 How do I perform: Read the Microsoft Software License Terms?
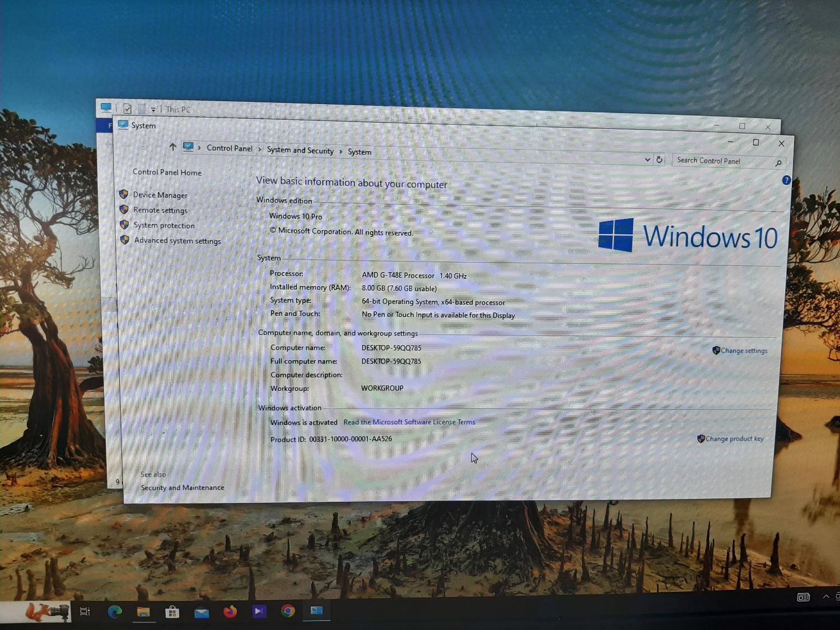tap(409, 422)
